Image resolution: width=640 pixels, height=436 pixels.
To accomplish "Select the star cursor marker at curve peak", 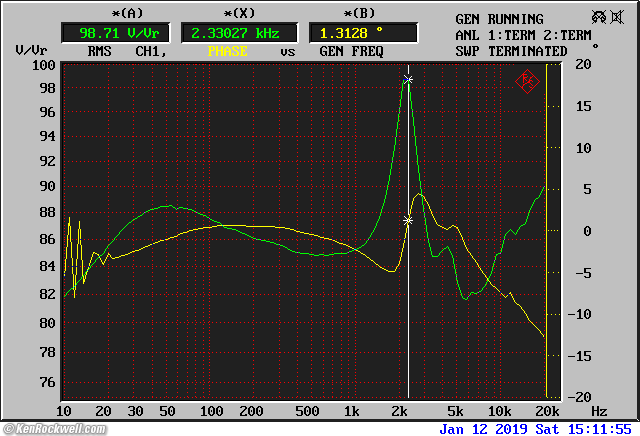I will [x=408, y=79].
